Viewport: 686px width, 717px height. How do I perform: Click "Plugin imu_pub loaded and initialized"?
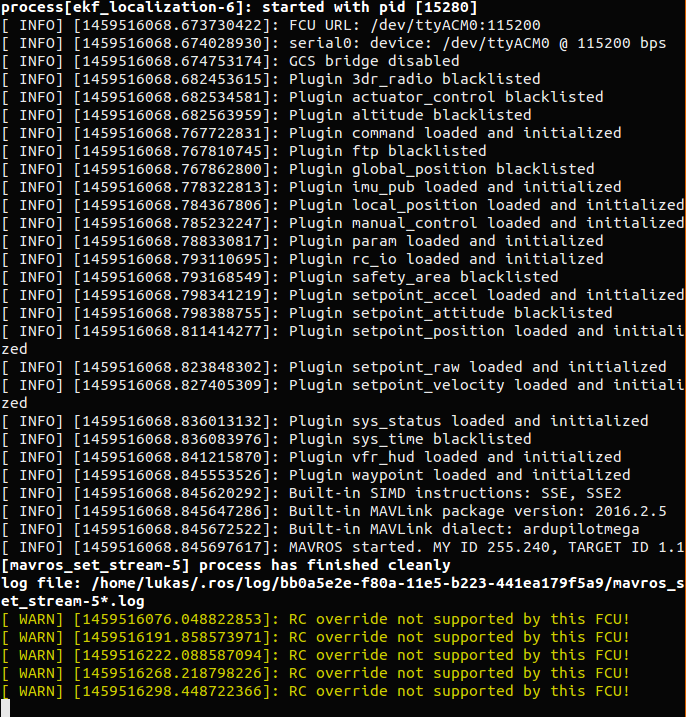tap(455, 187)
